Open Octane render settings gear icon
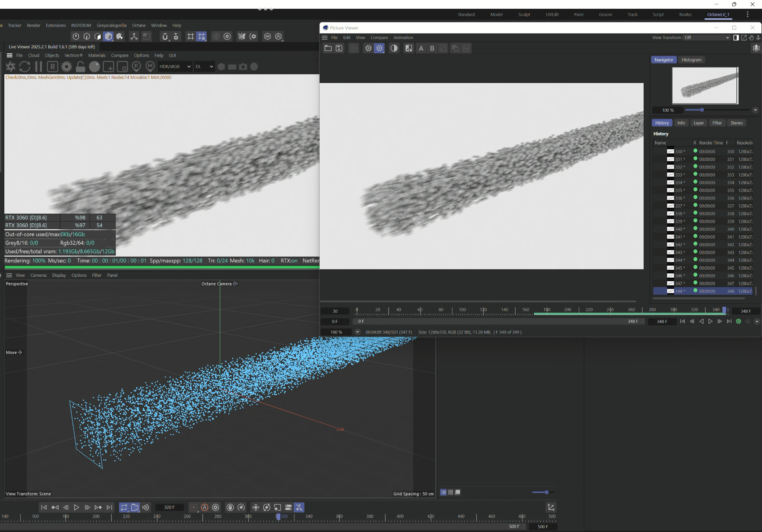 [x=66, y=67]
